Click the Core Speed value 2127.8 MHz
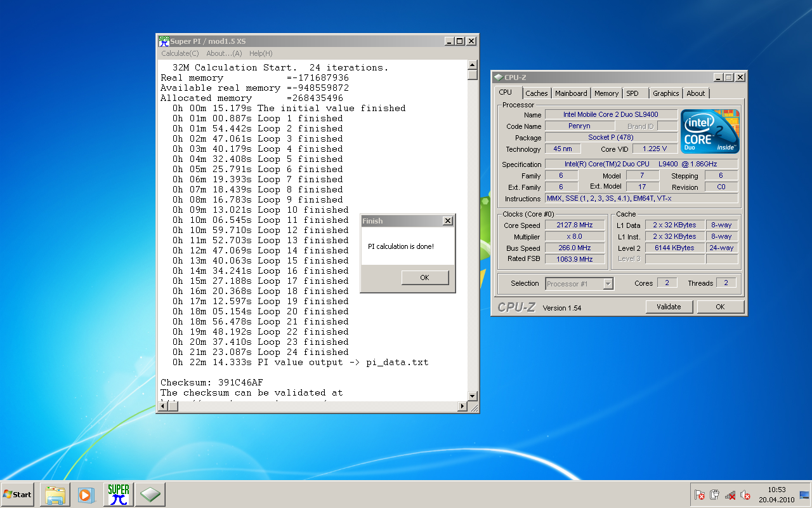Image resolution: width=812 pixels, height=508 pixels. (x=573, y=225)
